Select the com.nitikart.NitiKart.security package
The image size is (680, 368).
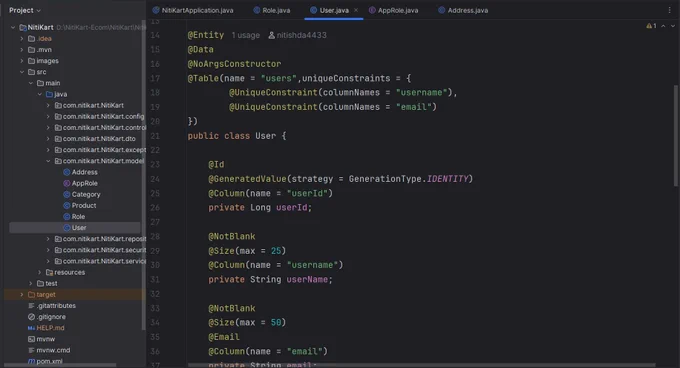tap(100, 250)
